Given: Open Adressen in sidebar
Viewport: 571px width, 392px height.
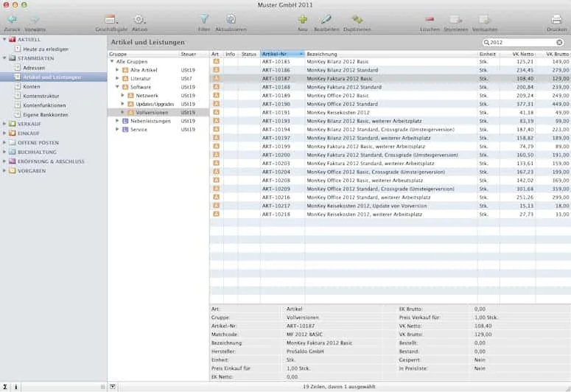Looking at the screenshot, I should [x=34, y=68].
